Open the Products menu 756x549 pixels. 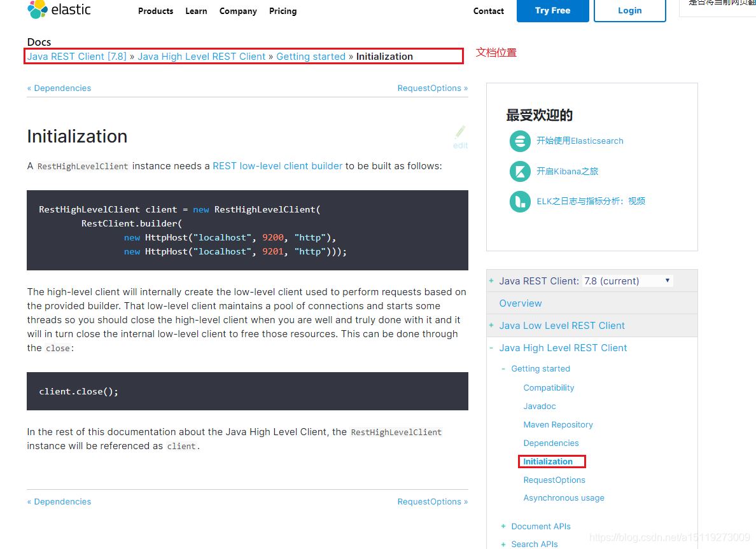pos(155,11)
